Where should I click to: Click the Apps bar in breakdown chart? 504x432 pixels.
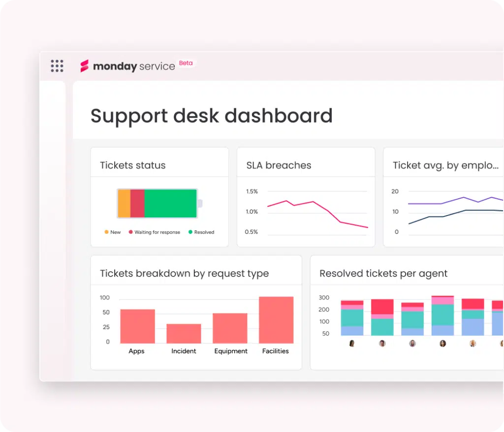tap(138, 326)
